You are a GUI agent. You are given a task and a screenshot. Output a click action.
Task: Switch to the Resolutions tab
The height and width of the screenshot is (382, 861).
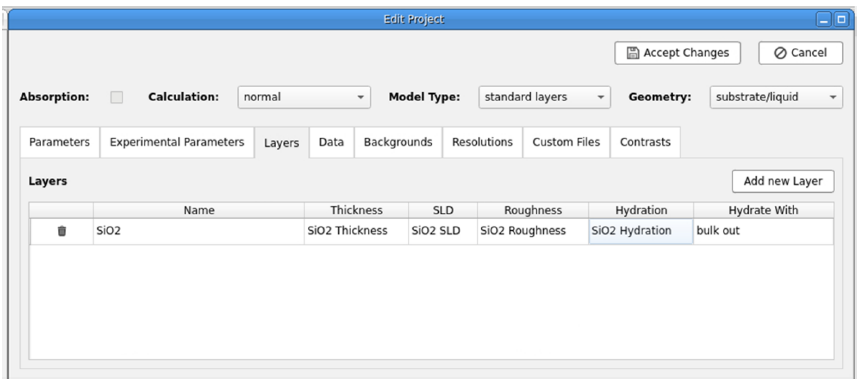(x=483, y=142)
